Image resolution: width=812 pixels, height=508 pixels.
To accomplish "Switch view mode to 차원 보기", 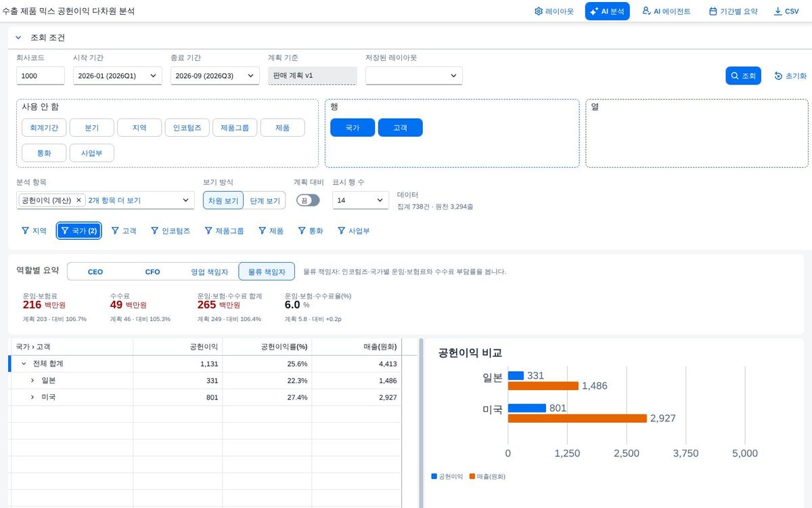I will pyautogui.click(x=223, y=200).
